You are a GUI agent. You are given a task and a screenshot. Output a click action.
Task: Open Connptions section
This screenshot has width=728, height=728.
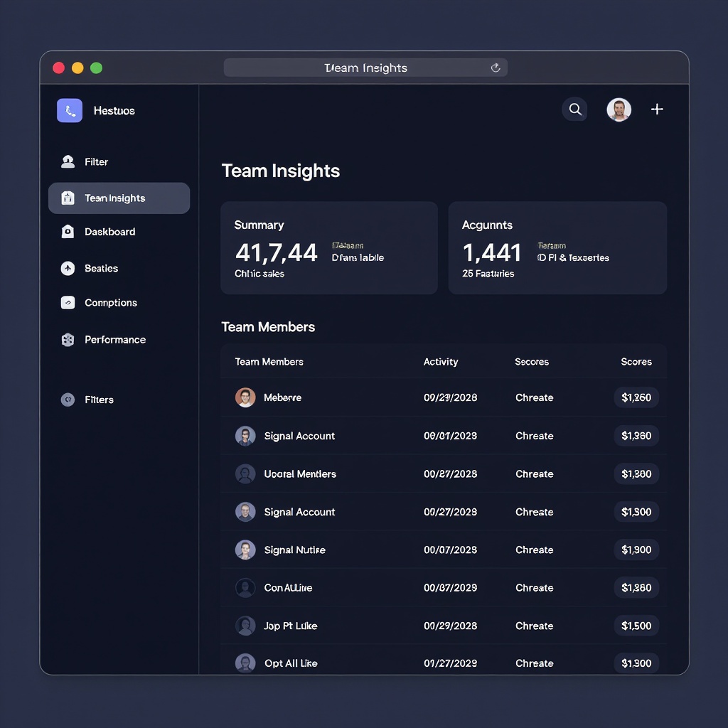[x=111, y=303]
